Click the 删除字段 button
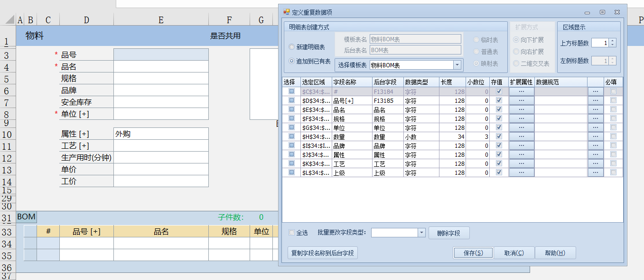Viewport: 644px width, 280px height. click(x=449, y=233)
